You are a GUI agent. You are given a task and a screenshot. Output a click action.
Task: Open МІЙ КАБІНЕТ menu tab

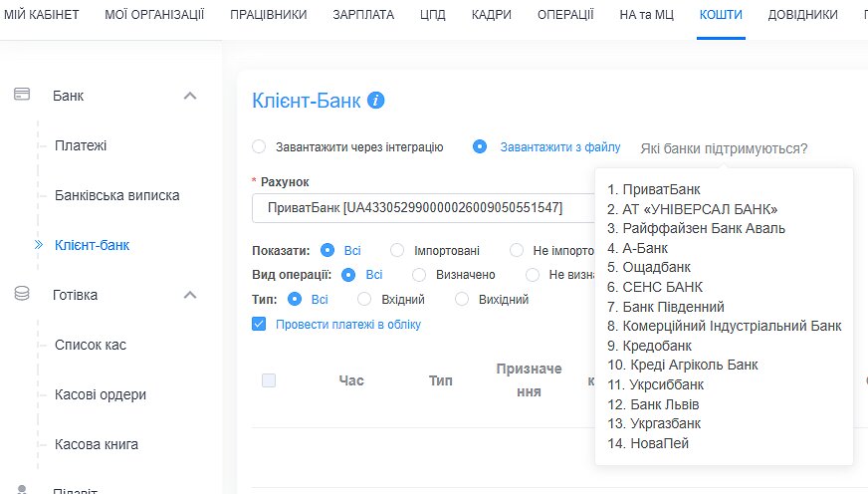pos(42,14)
